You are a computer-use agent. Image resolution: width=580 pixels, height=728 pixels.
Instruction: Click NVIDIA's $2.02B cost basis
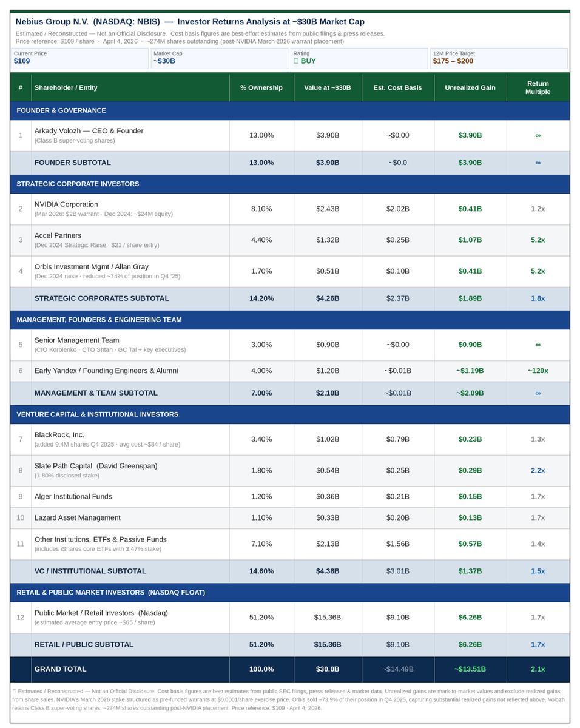click(397, 209)
